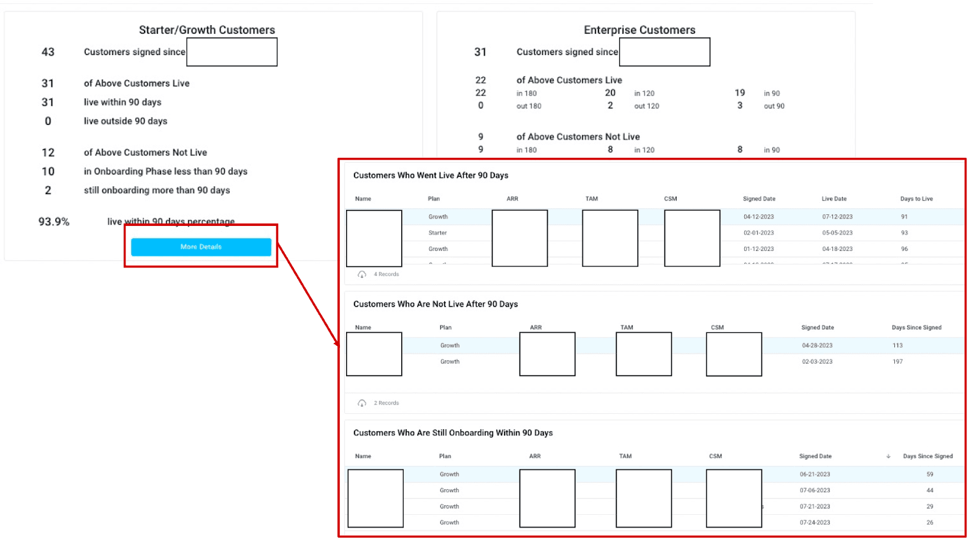The image size is (980, 551).
Task: Select the row signed on 07-06-2023
Action: 815,490
